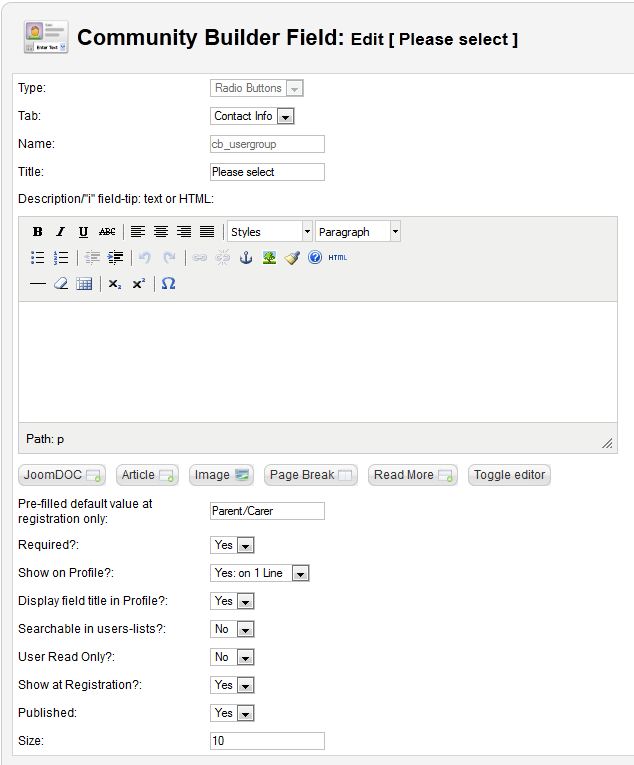Focus the Name field cb_usergroup

tap(267, 144)
